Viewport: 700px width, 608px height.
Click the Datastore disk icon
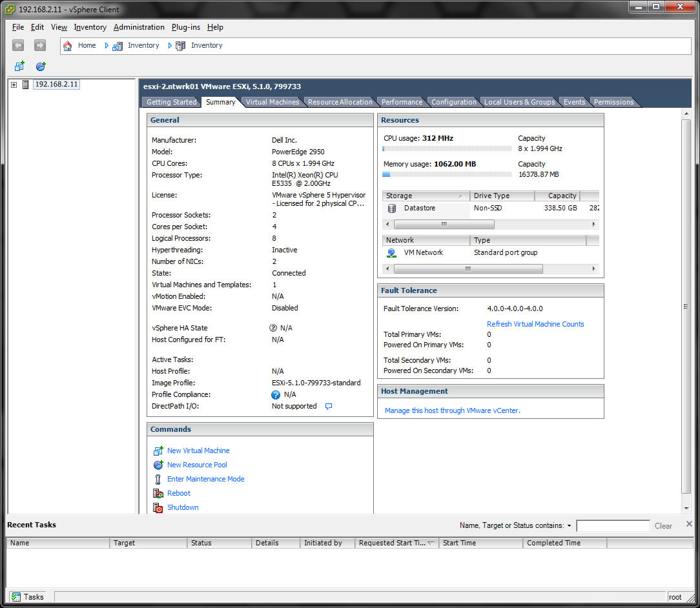click(392, 208)
